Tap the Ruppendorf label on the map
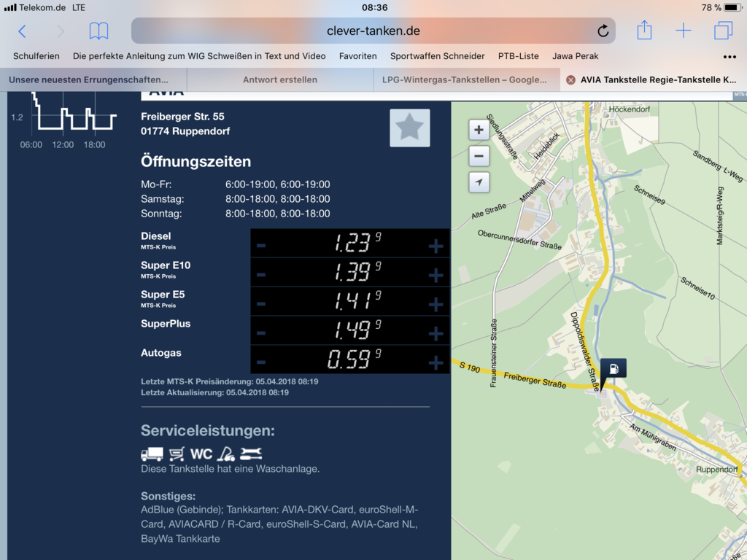 [716, 470]
